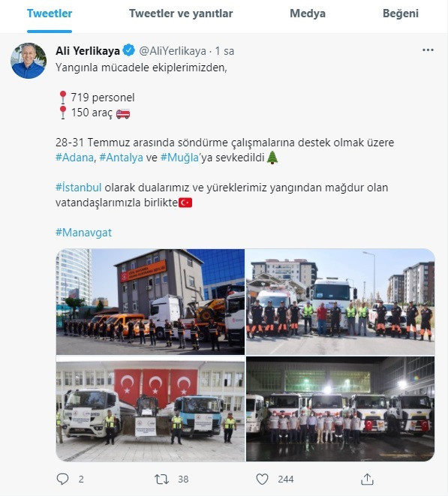Open the #Antalya hashtag link
The width and height of the screenshot is (448, 496).
(121, 158)
